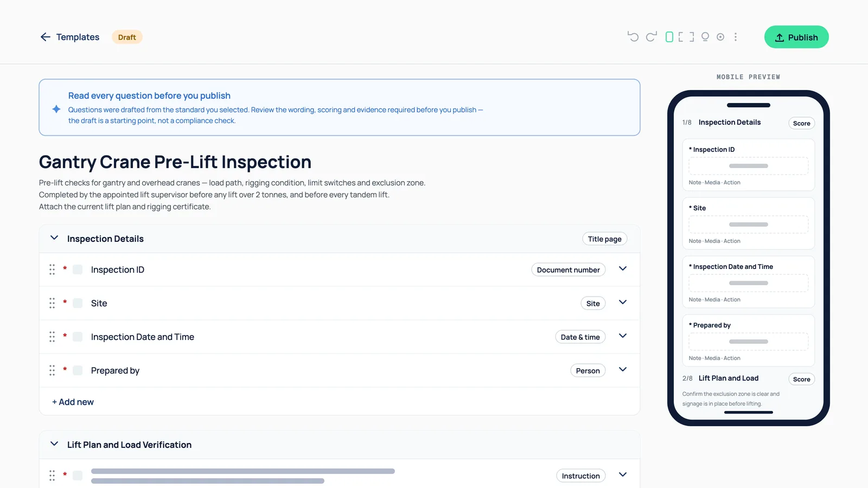This screenshot has width=868, height=488.
Task: Click the lightbulb icon in the toolbar
Action: (705, 37)
